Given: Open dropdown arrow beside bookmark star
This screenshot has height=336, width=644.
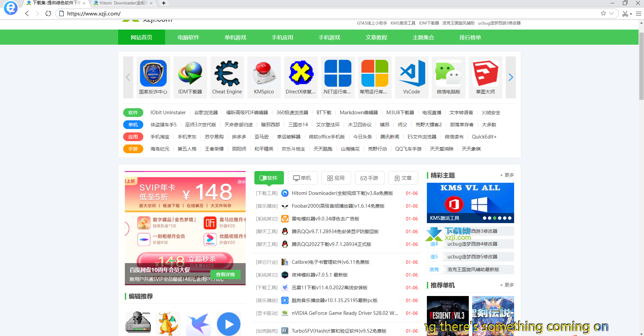Looking at the screenshot, I should (611, 13).
